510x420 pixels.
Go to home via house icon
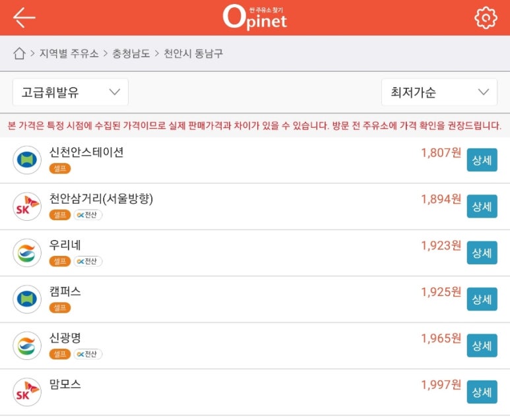[19, 53]
